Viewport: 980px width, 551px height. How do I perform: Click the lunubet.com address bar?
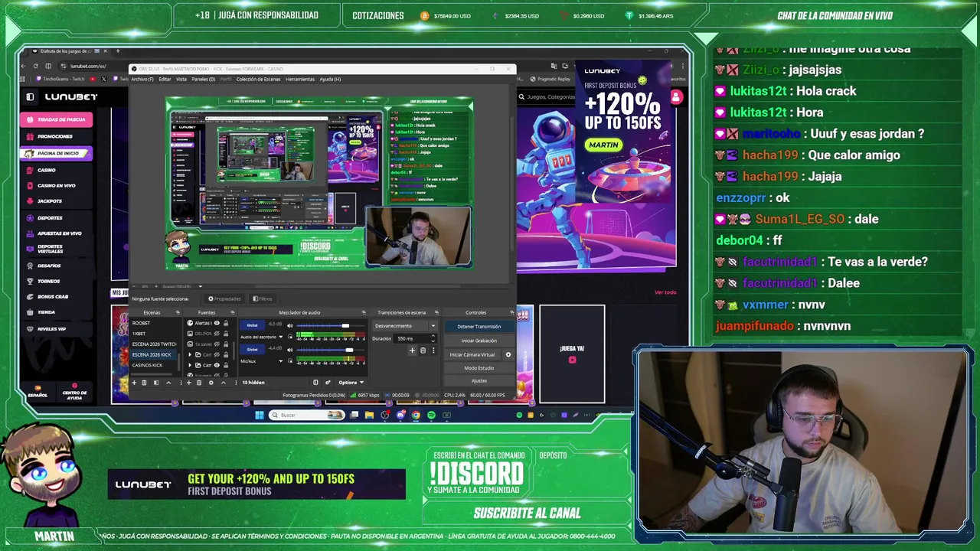coord(93,66)
